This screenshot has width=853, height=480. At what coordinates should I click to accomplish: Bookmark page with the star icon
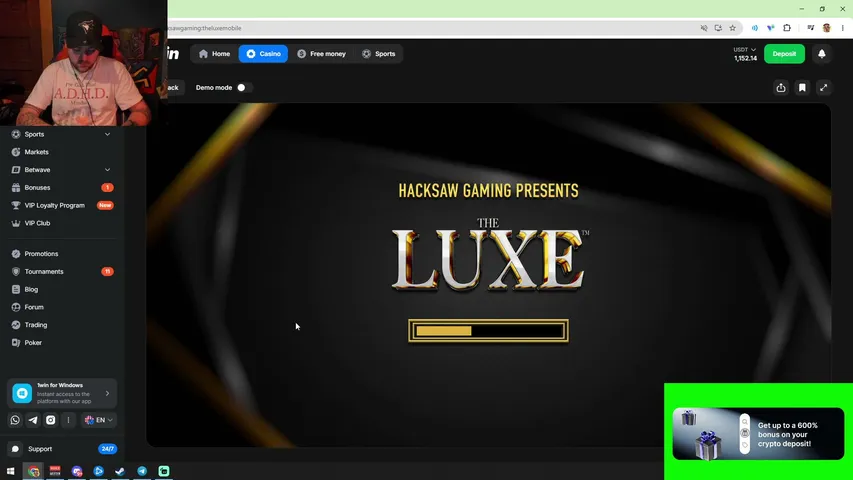click(x=733, y=28)
